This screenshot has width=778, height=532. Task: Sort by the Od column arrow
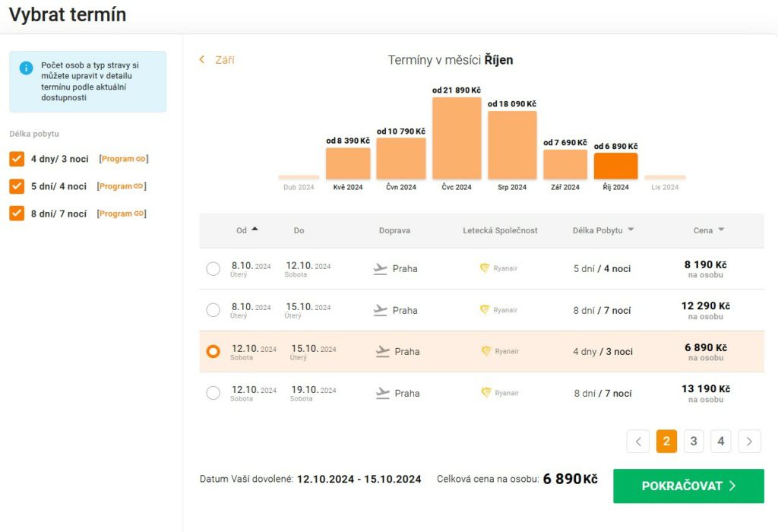pos(255,229)
